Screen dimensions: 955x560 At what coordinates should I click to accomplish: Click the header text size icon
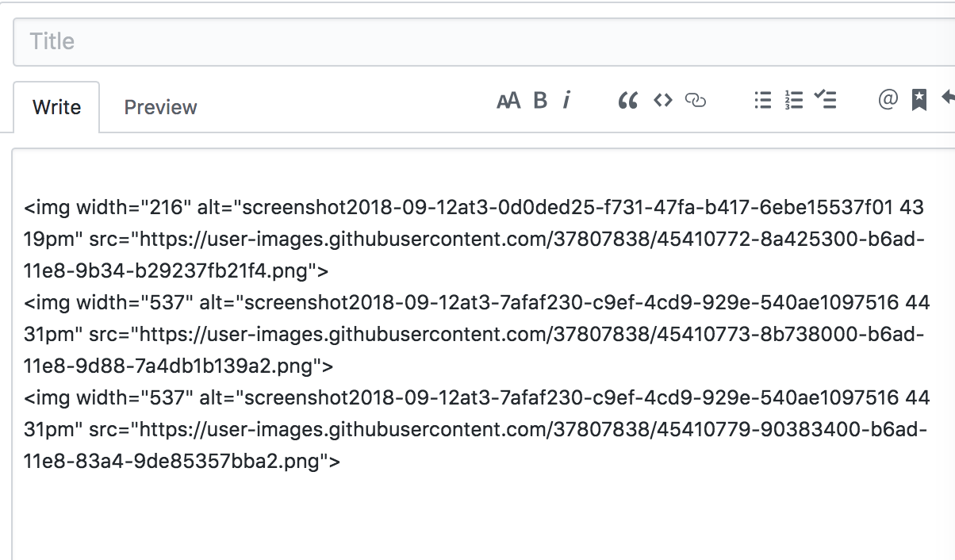(x=508, y=101)
